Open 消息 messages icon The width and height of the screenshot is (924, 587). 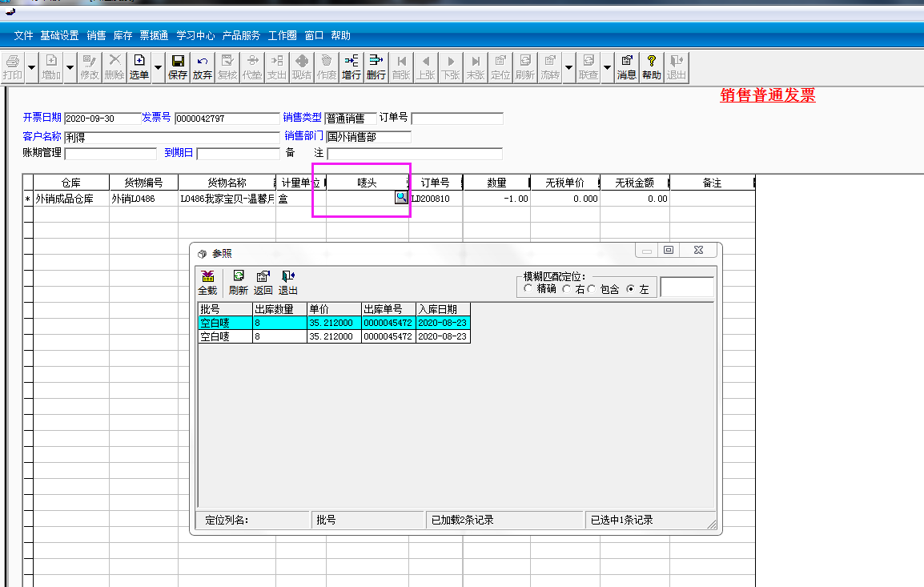pyautogui.click(x=626, y=67)
